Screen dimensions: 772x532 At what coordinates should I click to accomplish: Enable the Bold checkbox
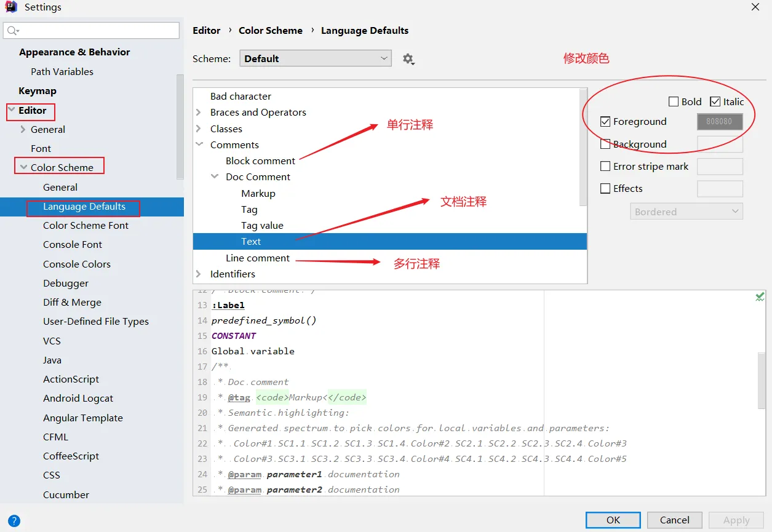click(674, 102)
